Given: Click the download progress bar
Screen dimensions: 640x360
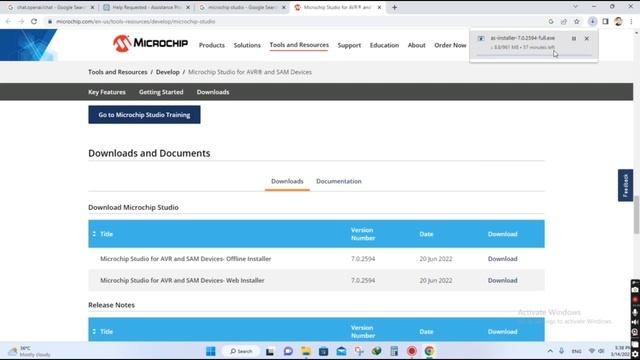Looking at the screenshot, I should tap(534, 55).
